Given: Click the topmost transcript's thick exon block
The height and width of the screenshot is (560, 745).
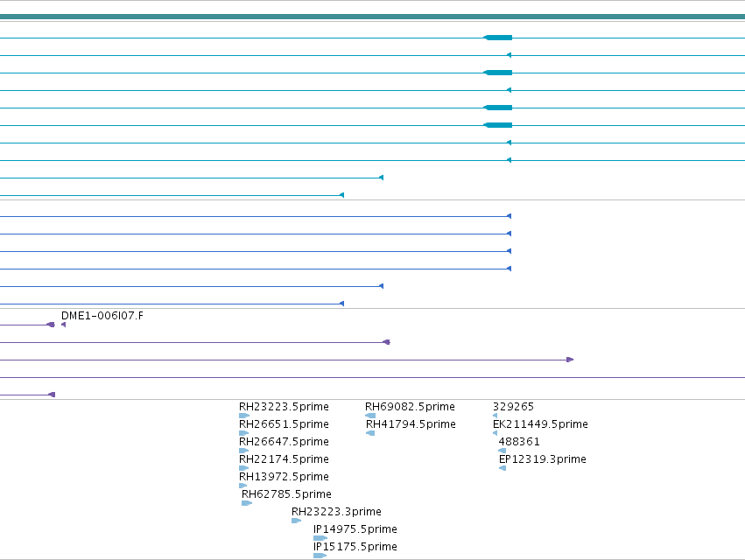Looking at the screenshot, I should 498,38.
